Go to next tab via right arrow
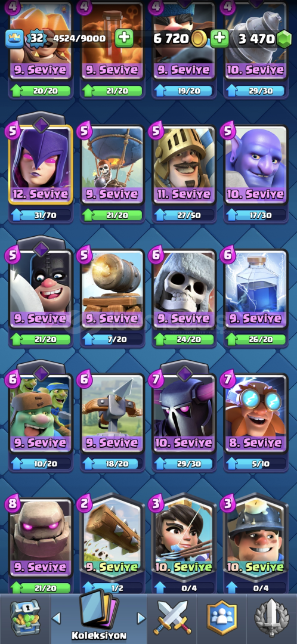 pos(141,618)
